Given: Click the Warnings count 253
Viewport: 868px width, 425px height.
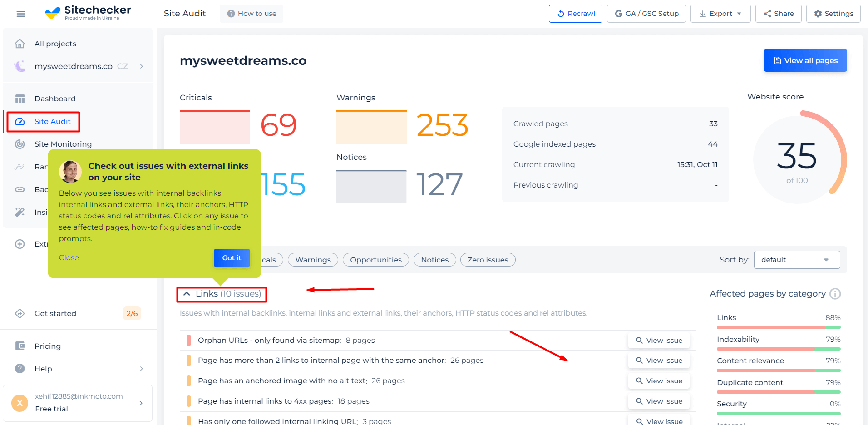Looking at the screenshot, I should tap(443, 125).
